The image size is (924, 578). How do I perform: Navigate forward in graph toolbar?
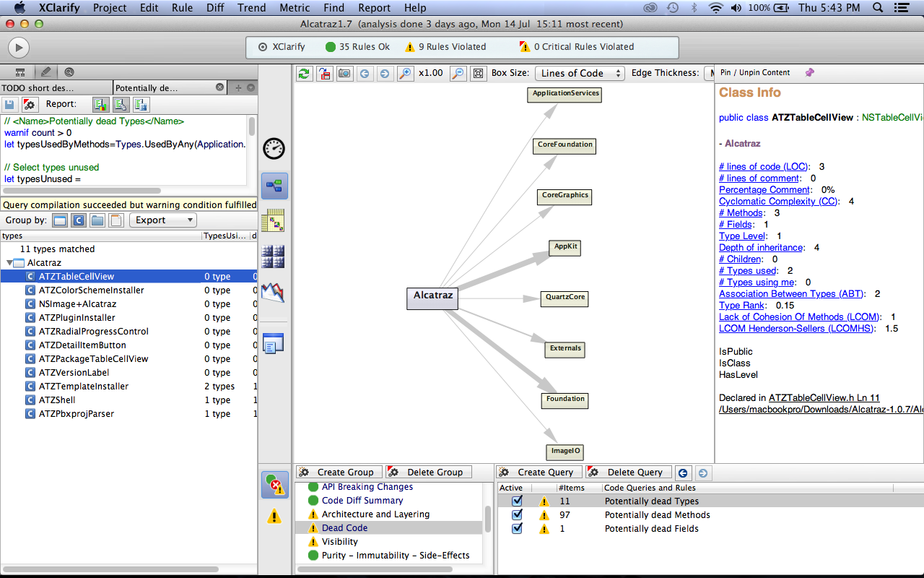tap(385, 73)
